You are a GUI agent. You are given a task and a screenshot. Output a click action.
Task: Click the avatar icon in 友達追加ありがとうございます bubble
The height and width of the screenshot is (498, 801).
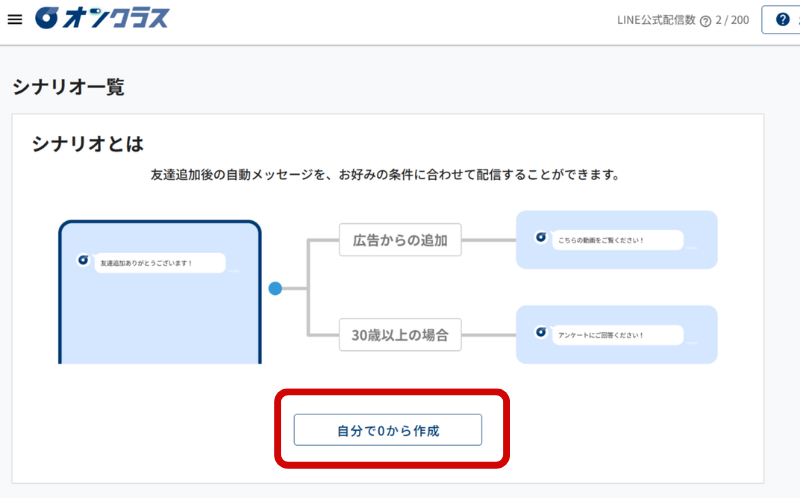(x=83, y=261)
